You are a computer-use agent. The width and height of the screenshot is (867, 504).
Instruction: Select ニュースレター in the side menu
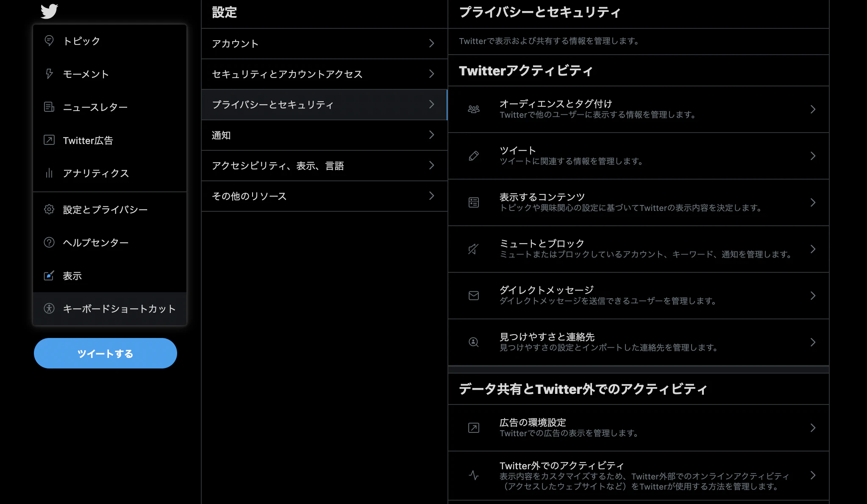pyautogui.click(x=110, y=107)
